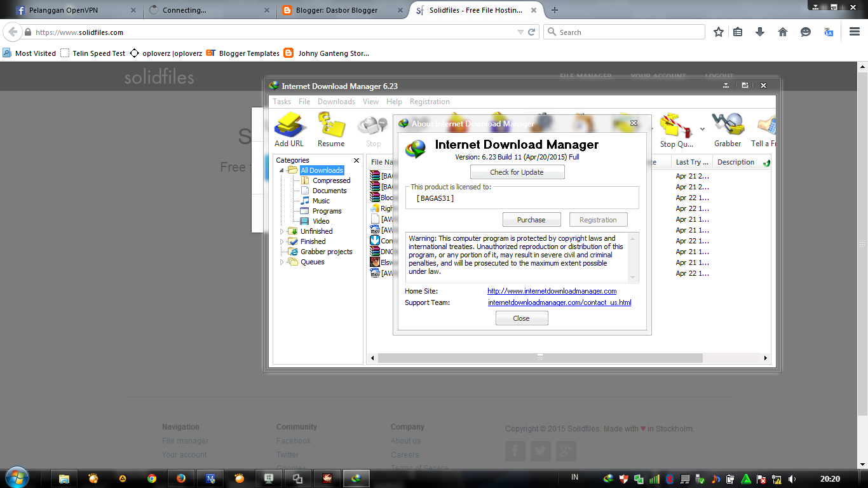Open the Firefox downloads arrow icon
This screenshot has height=488, width=868.
point(759,32)
